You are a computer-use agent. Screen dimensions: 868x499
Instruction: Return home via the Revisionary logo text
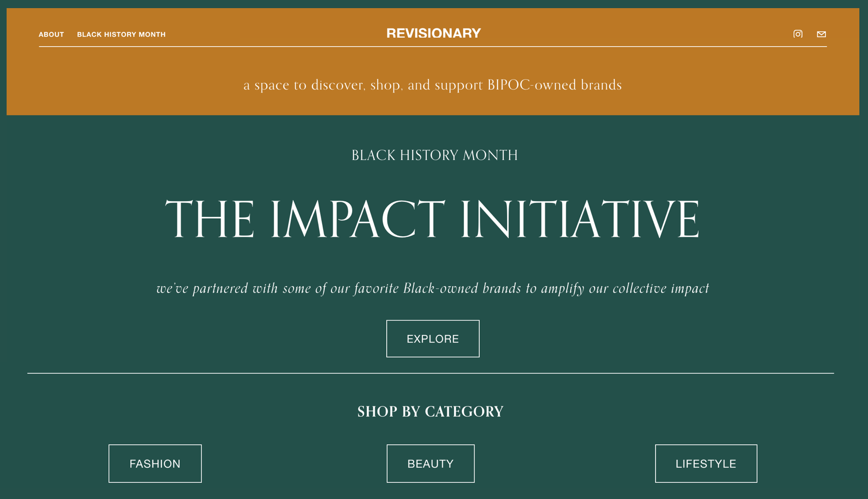(x=433, y=34)
